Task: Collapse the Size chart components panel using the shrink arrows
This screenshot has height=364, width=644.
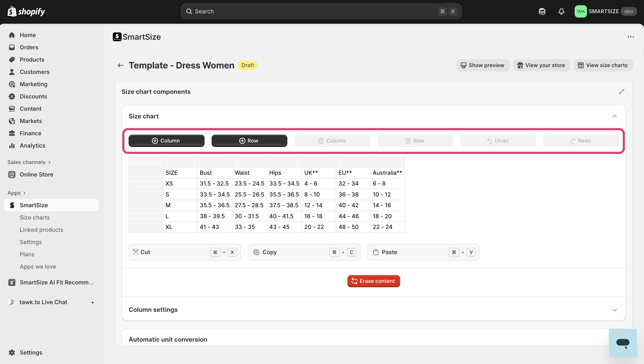Action: [x=621, y=92]
